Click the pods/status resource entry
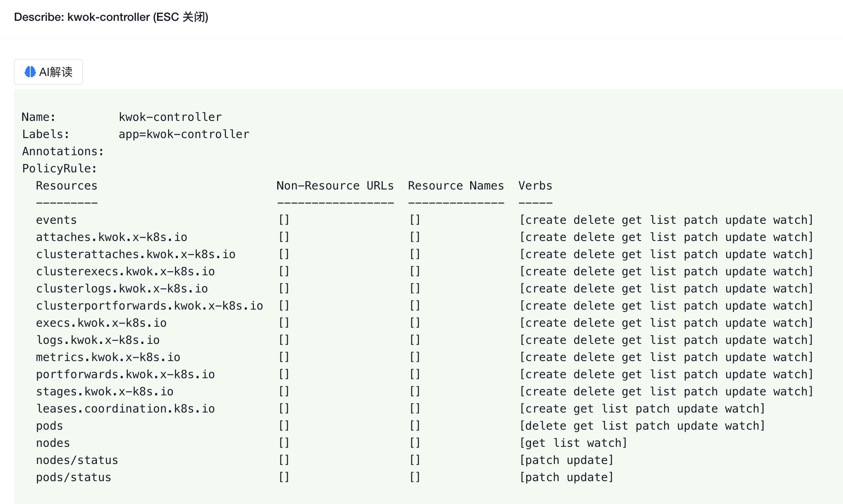 coord(74,477)
